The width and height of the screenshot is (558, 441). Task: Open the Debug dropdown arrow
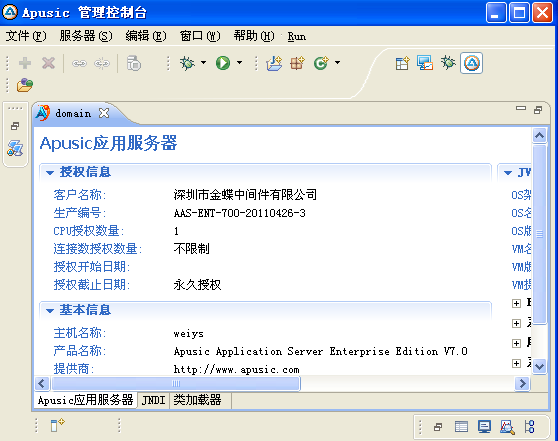(203, 63)
